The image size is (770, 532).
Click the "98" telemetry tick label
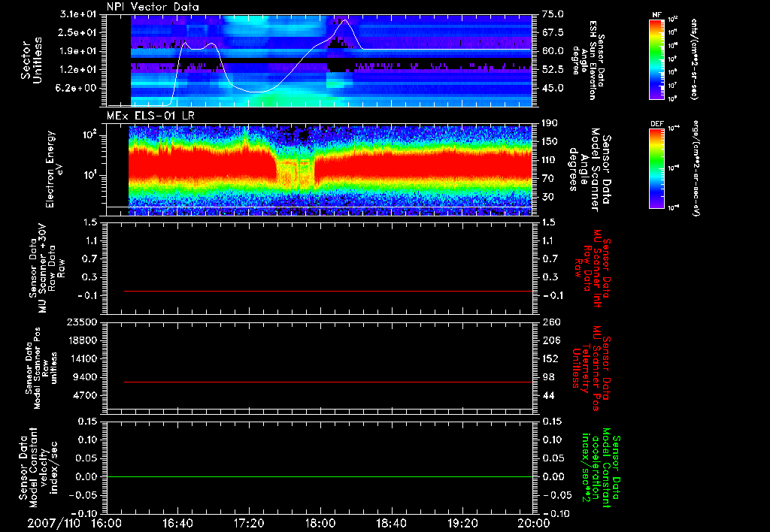(x=548, y=377)
